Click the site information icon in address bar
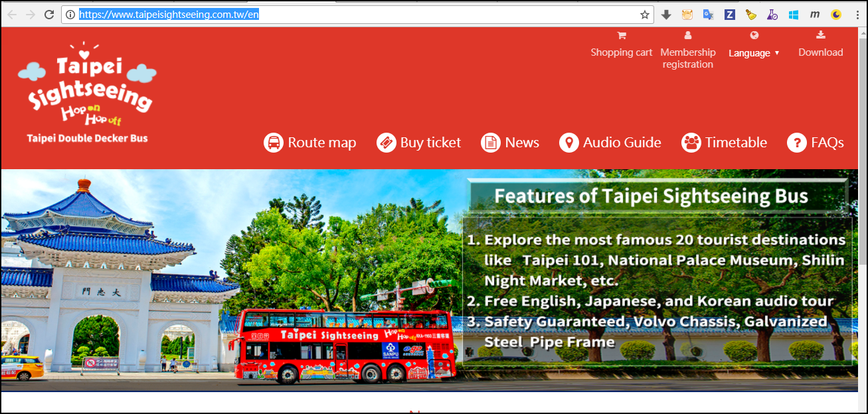The image size is (868, 414). point(70,15)
